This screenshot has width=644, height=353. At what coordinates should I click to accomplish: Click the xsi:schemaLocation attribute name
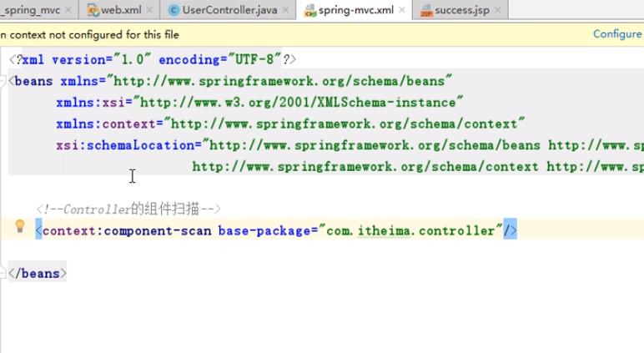pos(125,145)
